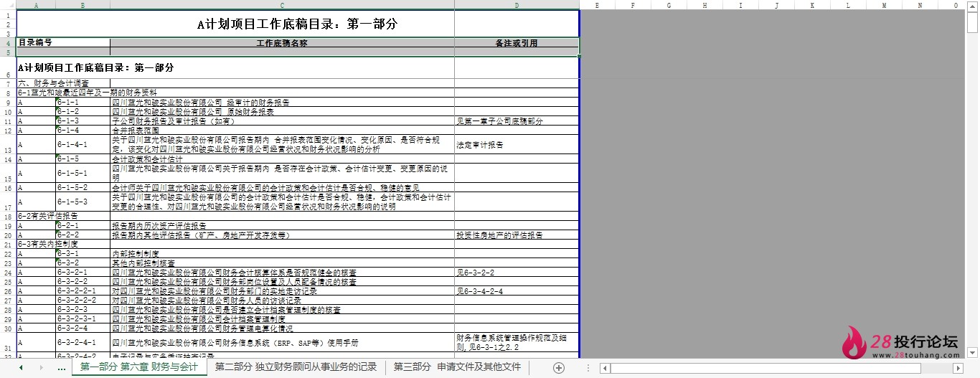The image size is (980, 378).
Task: Select row 4 header
Action: pyautogui.click(x=8, y=43)
